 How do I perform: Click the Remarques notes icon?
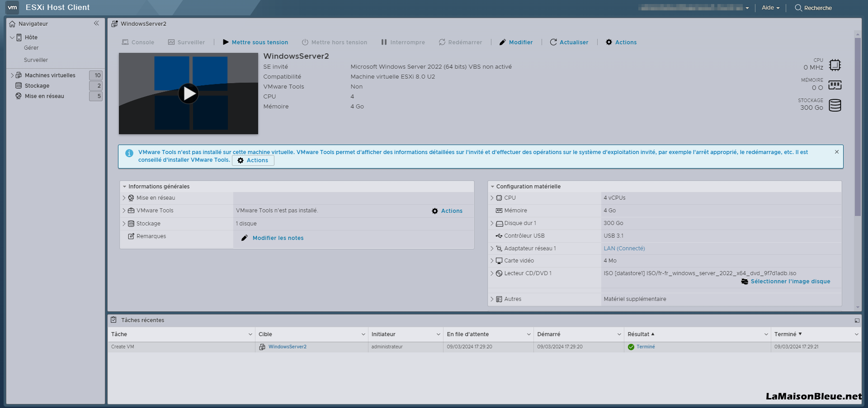pos(131,236)
